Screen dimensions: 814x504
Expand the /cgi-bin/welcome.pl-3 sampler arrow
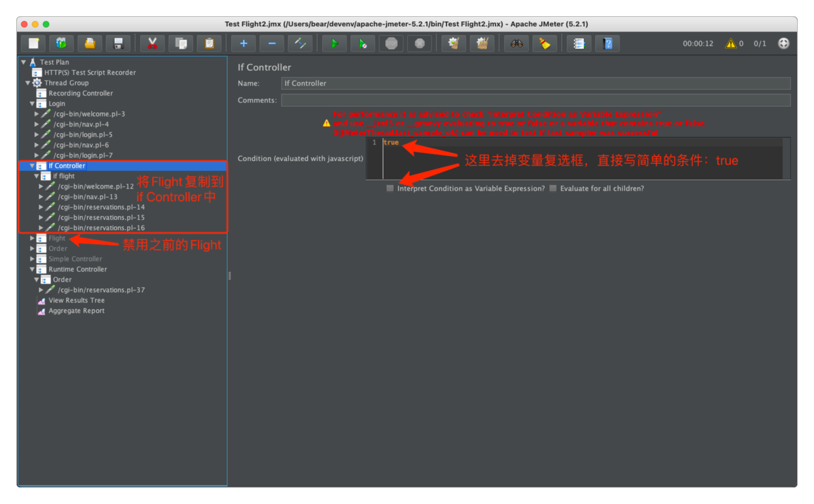pyautogui.click(x=37, y=114)
